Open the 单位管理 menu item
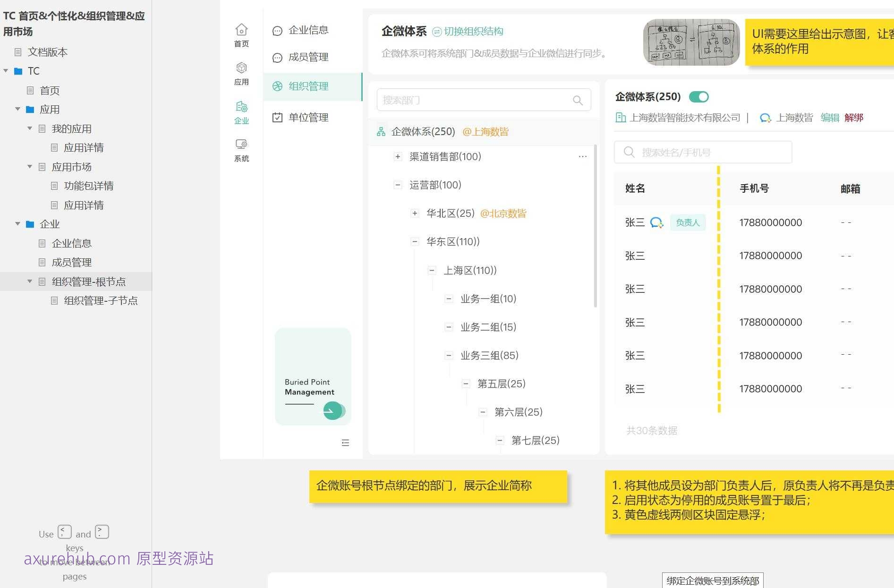This screenshot has height=588, width=894. click(x=308, y=118)
